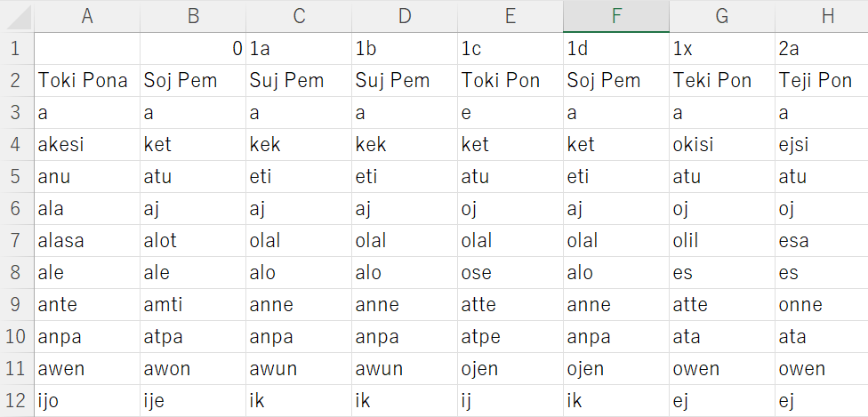Select the '1x' cell in row 1
The image size is (868, 417).
(721, 49)
